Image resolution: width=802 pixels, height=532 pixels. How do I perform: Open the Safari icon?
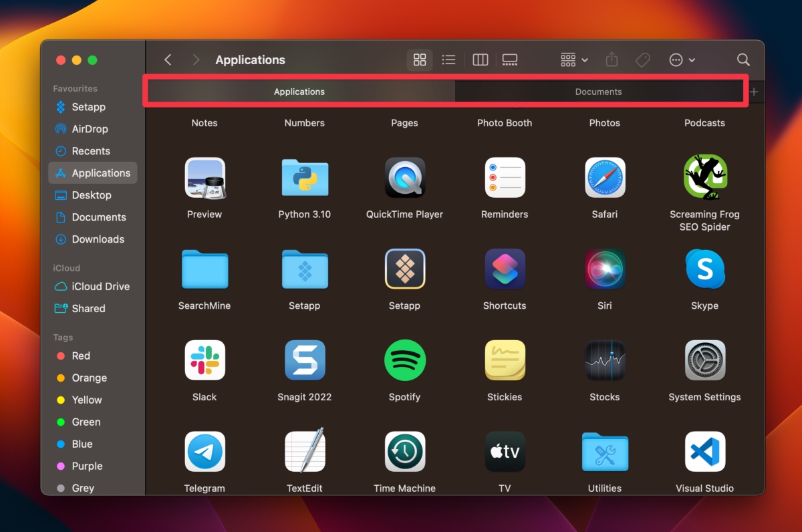click(604, 177)
